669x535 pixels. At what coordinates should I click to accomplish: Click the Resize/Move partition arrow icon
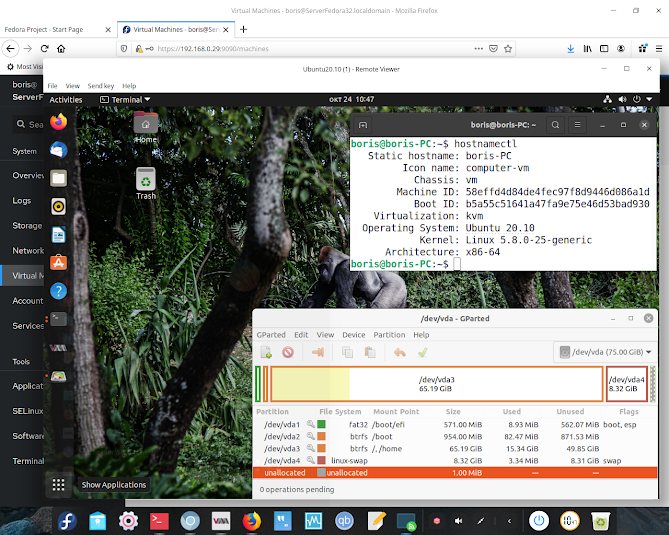coord(318,352)
